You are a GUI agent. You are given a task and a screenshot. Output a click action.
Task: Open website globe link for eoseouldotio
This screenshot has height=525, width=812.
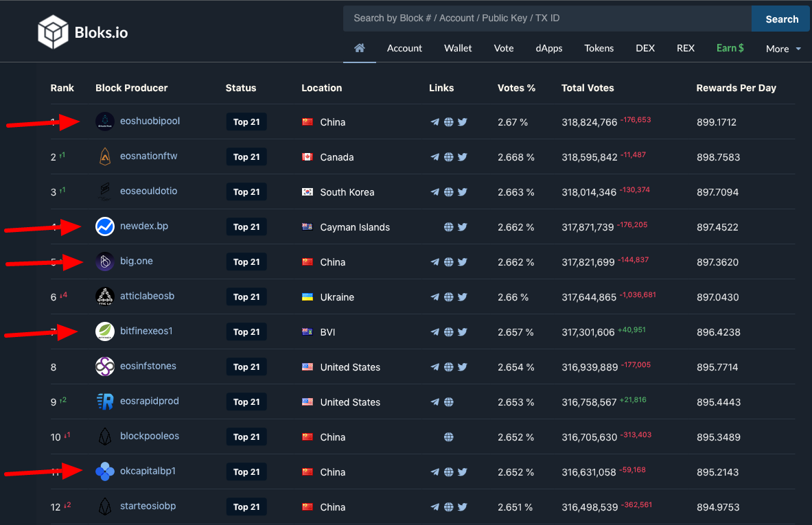point(449,192)
